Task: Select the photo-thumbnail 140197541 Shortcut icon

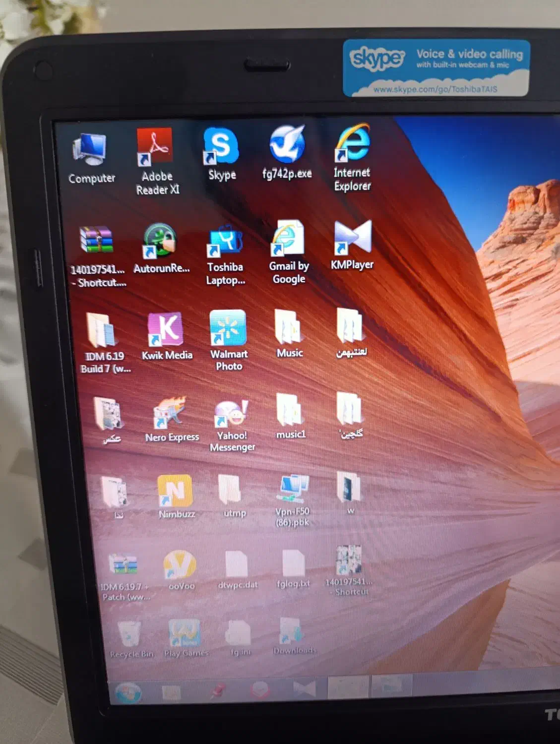Action: 349,560
